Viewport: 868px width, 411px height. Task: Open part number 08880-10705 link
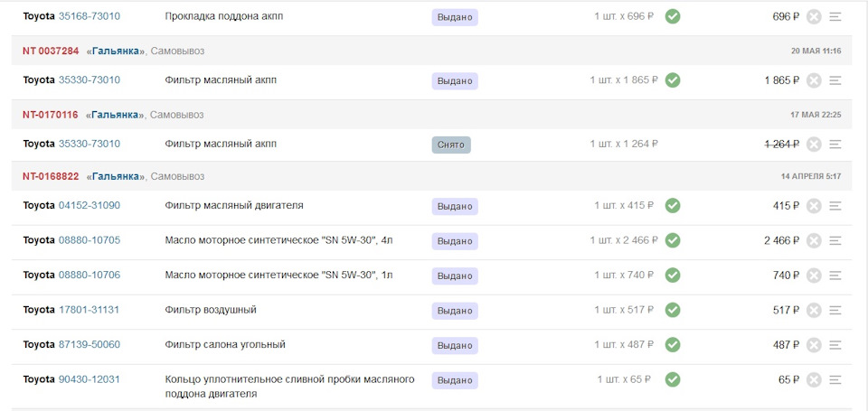point(90,240)
